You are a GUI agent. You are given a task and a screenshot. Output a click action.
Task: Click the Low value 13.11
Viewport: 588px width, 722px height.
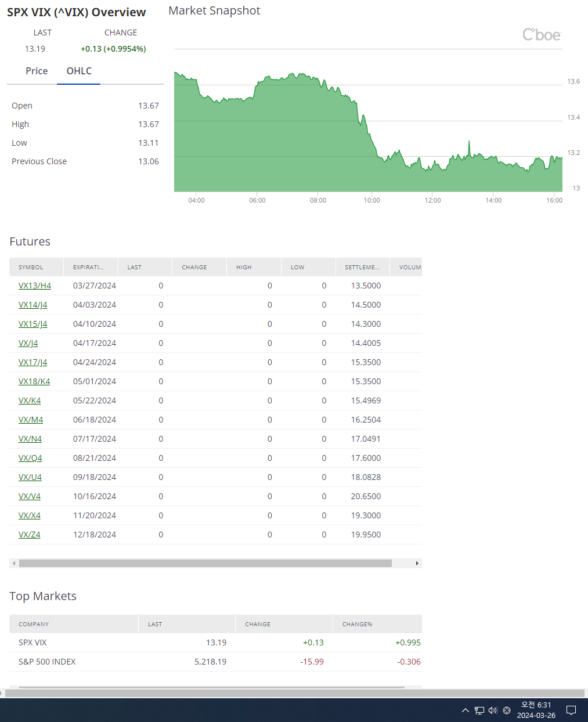(149, 143)
